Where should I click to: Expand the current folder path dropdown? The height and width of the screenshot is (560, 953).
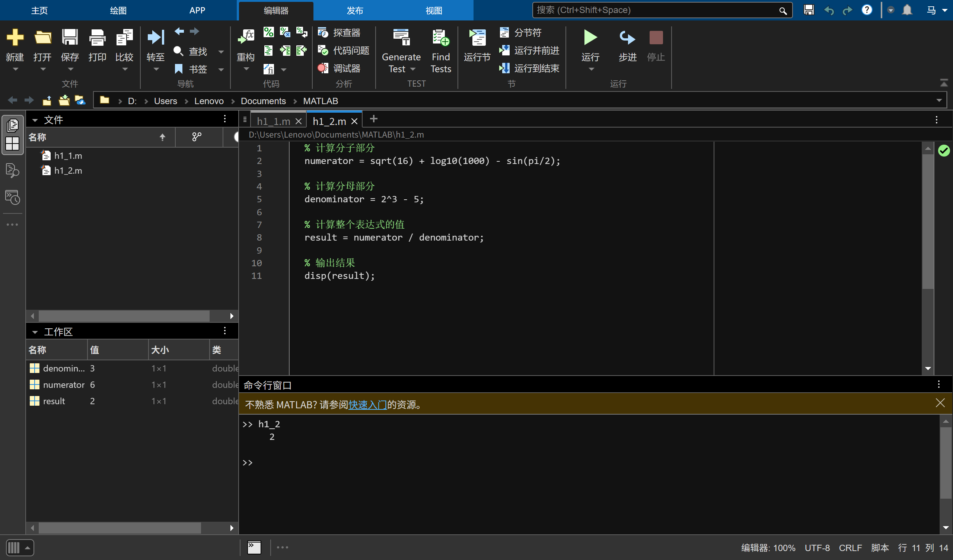(938, 100)
